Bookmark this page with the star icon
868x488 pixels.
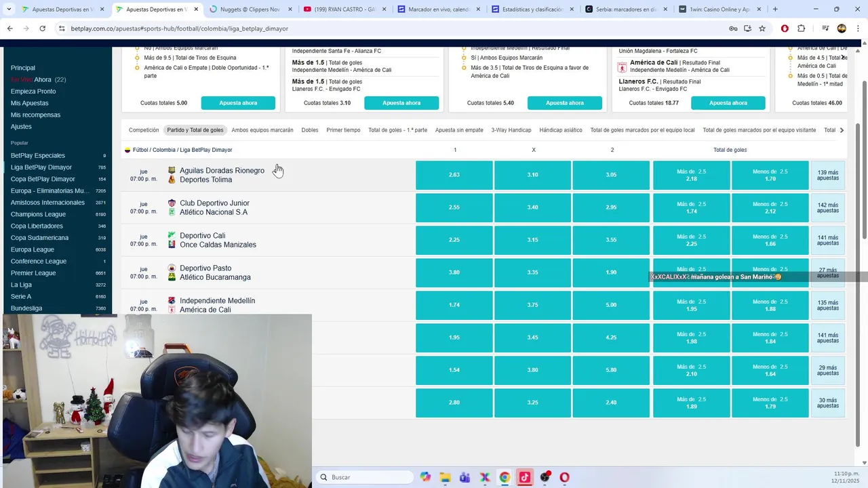click(762, 28)
